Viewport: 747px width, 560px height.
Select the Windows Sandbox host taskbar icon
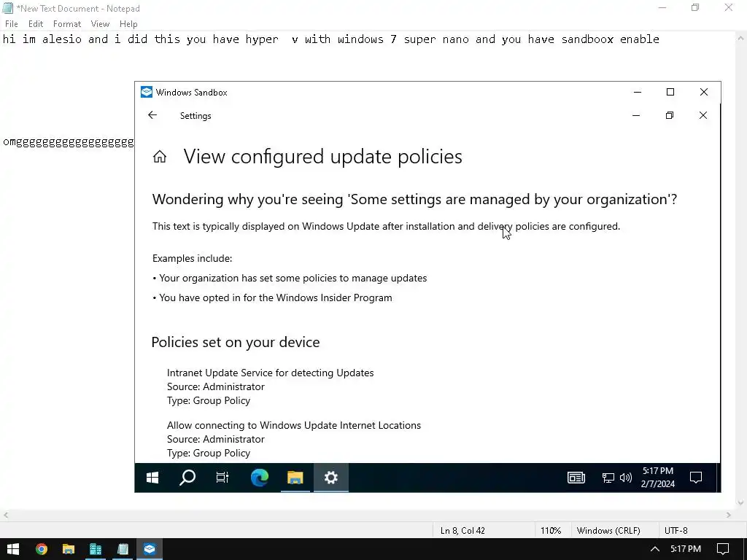click(x=150, y=549)
